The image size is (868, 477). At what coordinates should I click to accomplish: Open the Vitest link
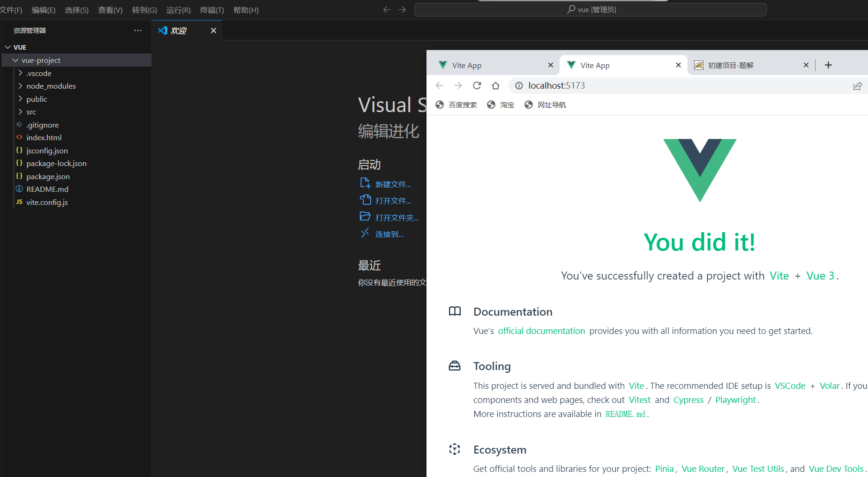pos(639,400)
